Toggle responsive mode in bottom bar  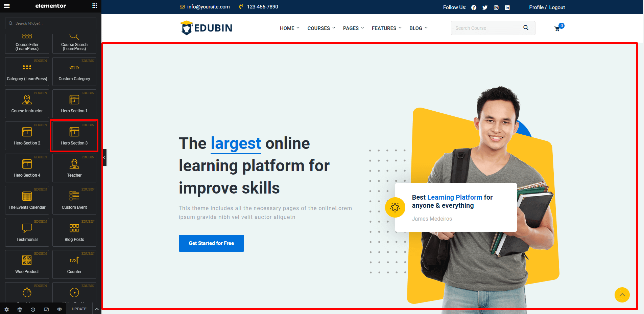[46, 309]
